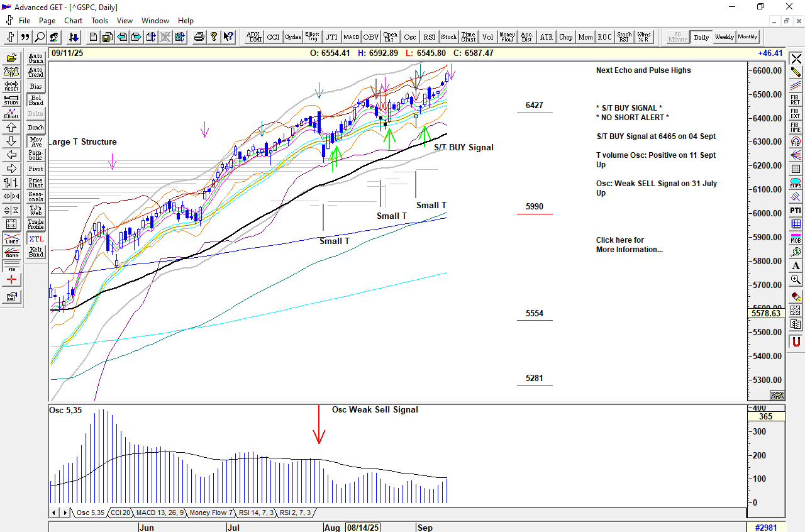
Task: Open the folder icon in the left toolbar
Action: click(11, 58)
